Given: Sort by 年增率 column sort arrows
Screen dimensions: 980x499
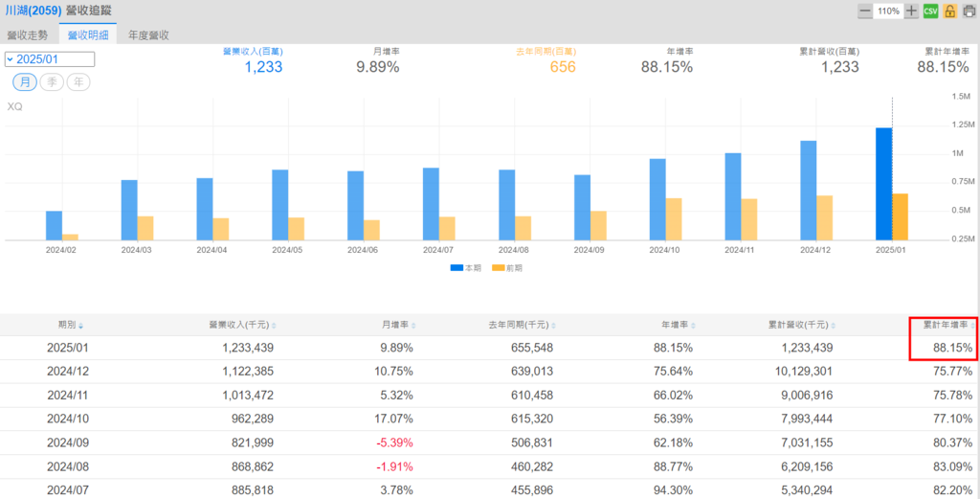Looking at the screenshot, I should [x=693, y=326].
